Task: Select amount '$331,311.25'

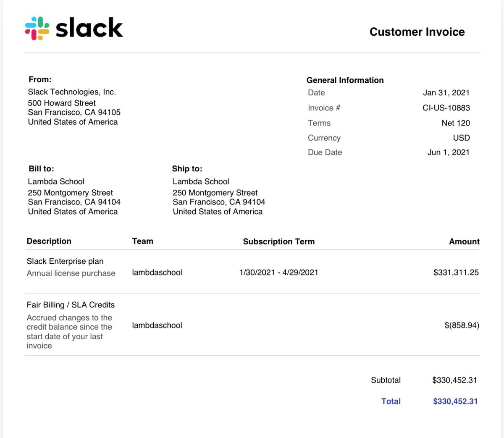Action: pos(456,273)
